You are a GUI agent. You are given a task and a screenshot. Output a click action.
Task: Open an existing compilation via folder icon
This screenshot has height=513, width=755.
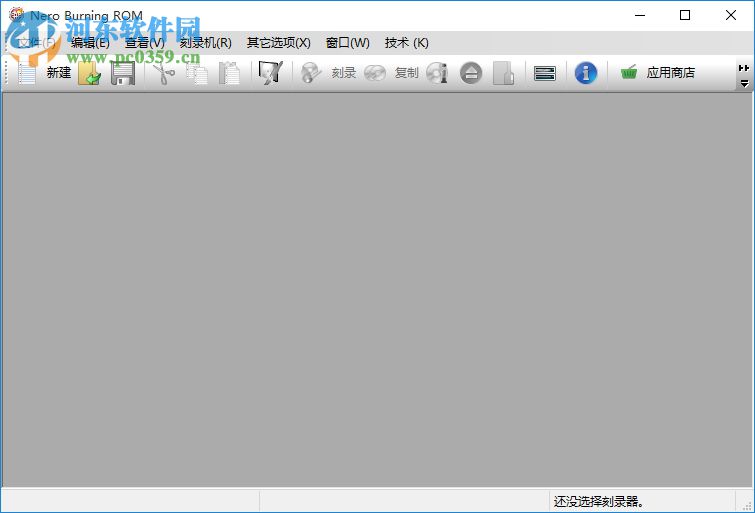(90, 73)
